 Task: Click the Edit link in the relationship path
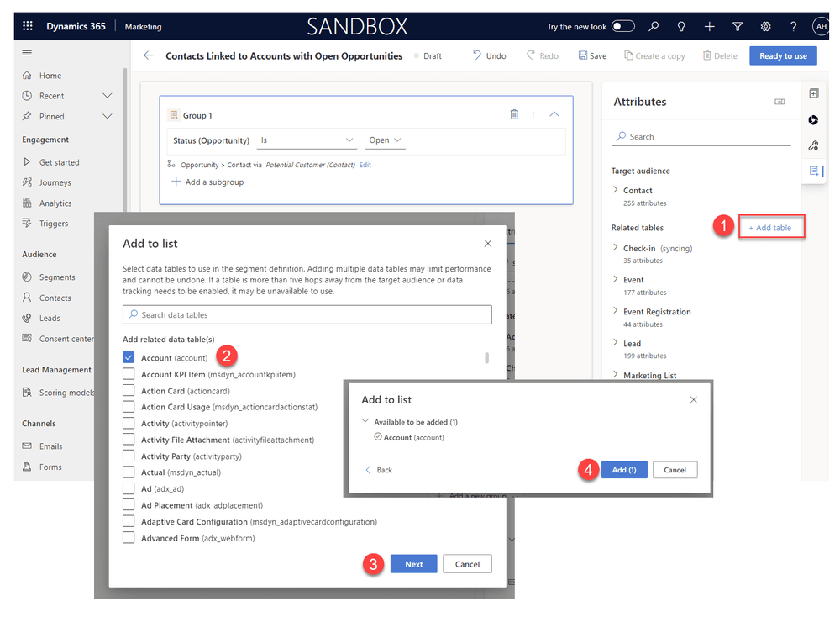(366, 166)
